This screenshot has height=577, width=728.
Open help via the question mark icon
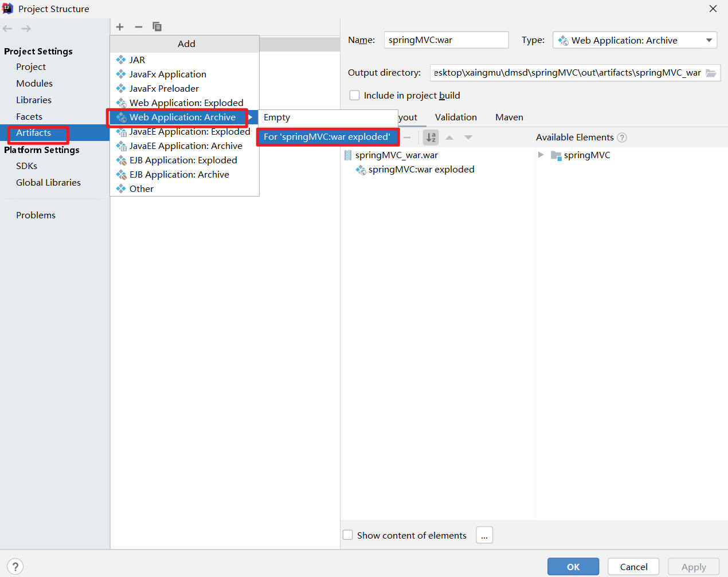click(15, 566)
